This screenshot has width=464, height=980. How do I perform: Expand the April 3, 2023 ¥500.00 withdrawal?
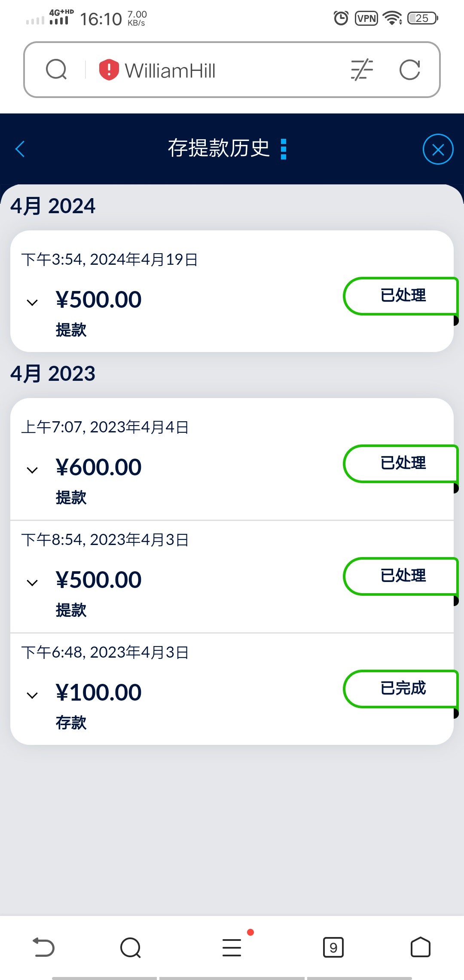pos(32,582)
